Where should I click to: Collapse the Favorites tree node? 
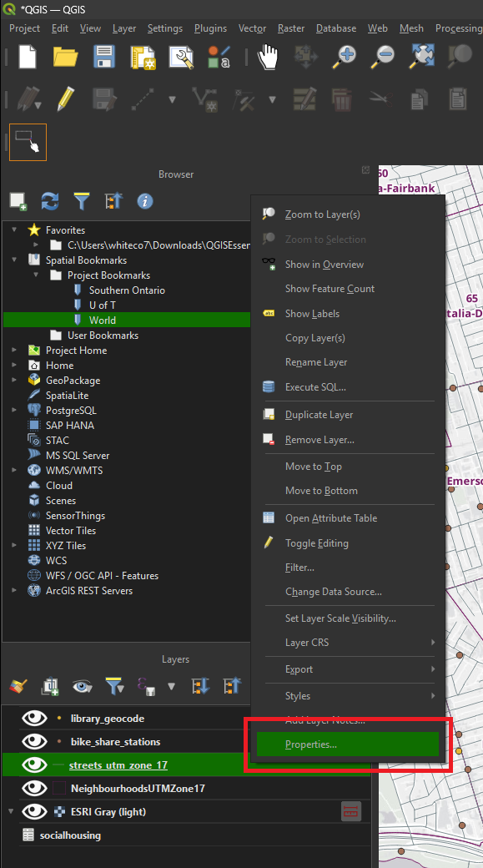tap(14, 230)
